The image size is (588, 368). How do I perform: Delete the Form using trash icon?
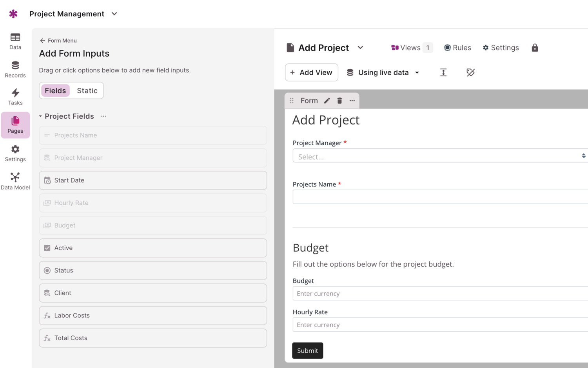pyautogui.click(x=339, y=101)
